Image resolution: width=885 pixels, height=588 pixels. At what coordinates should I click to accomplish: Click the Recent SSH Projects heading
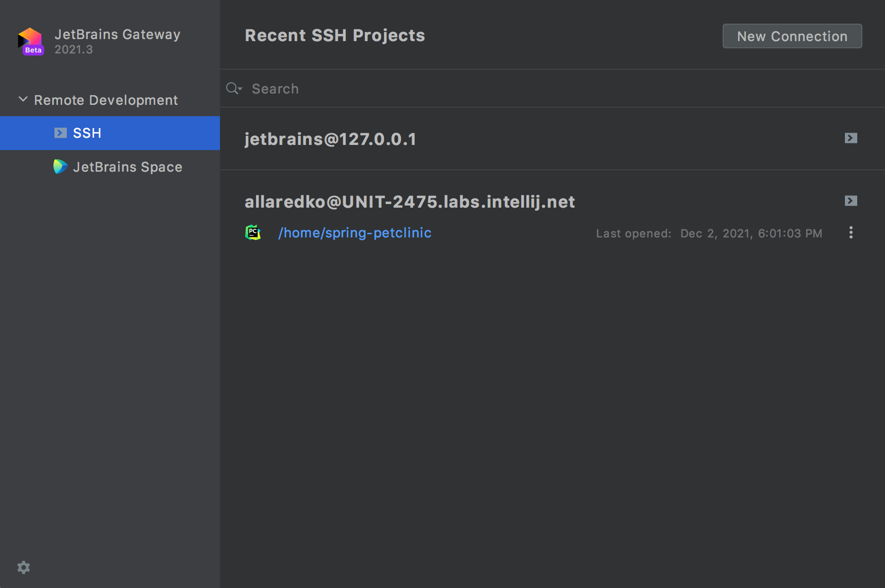[335, 35]
